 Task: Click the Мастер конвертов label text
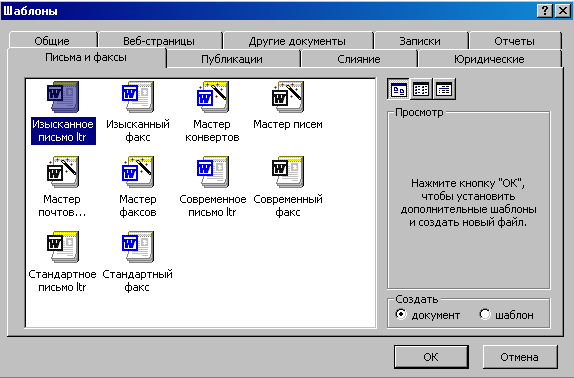click(x=212, y=131)
